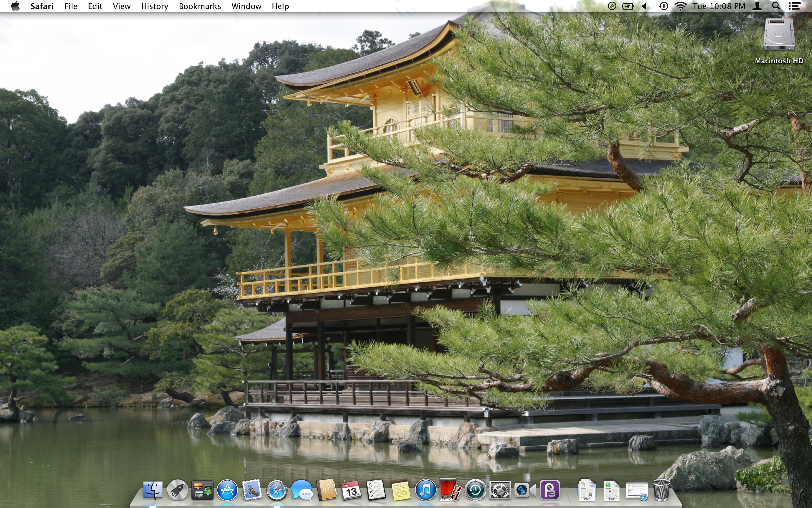The width and height of the screenshot is (812, 508).
Task: Open the camera recorder dock icon
Action: tap(525, 490)
